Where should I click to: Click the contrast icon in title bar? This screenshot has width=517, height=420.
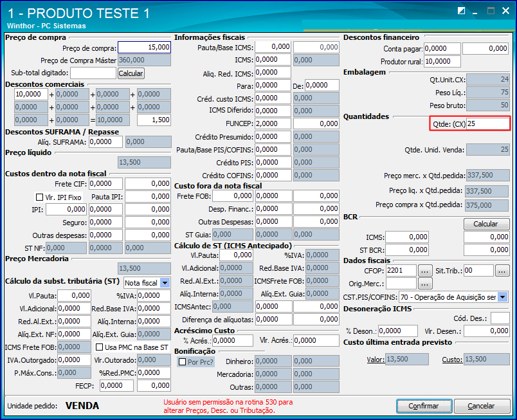(x=461, y=11)
